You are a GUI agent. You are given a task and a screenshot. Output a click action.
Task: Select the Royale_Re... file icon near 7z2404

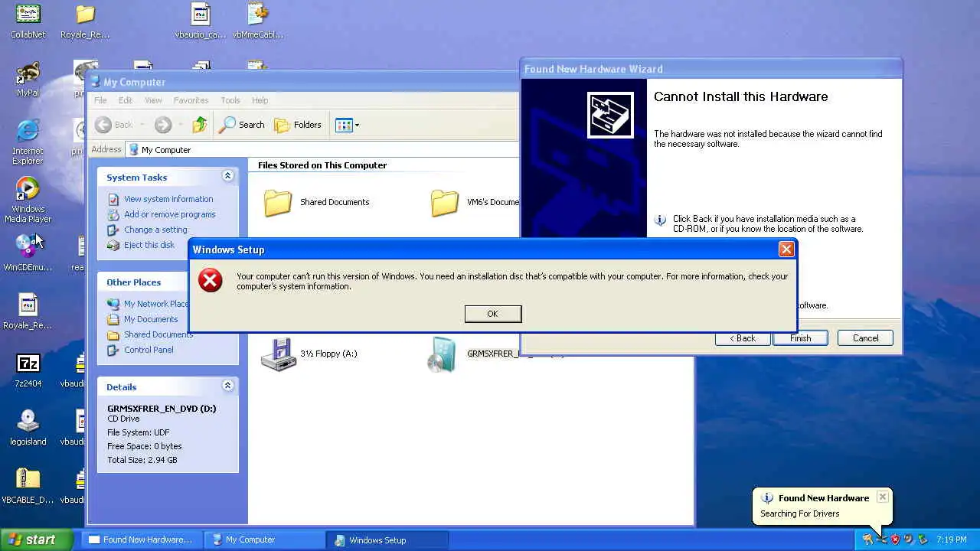tap(28, 311)
